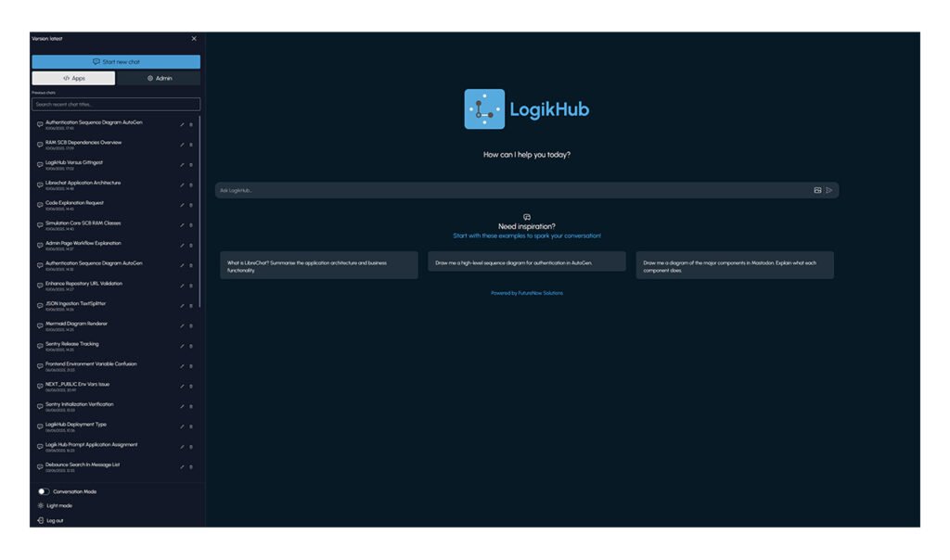This screenshot has width=950, height=560.
Task: Open the Sentry Release Tracking chat
Action: pos(71,346)
